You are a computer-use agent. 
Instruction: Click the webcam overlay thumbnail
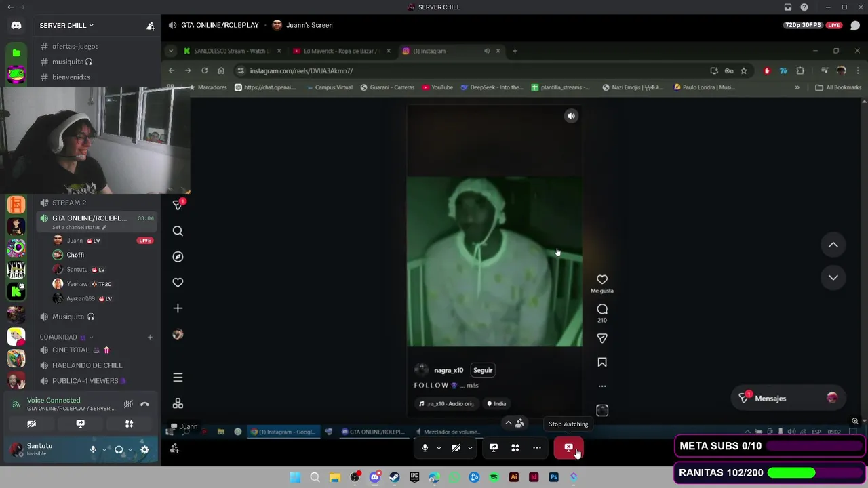(95, 140)
